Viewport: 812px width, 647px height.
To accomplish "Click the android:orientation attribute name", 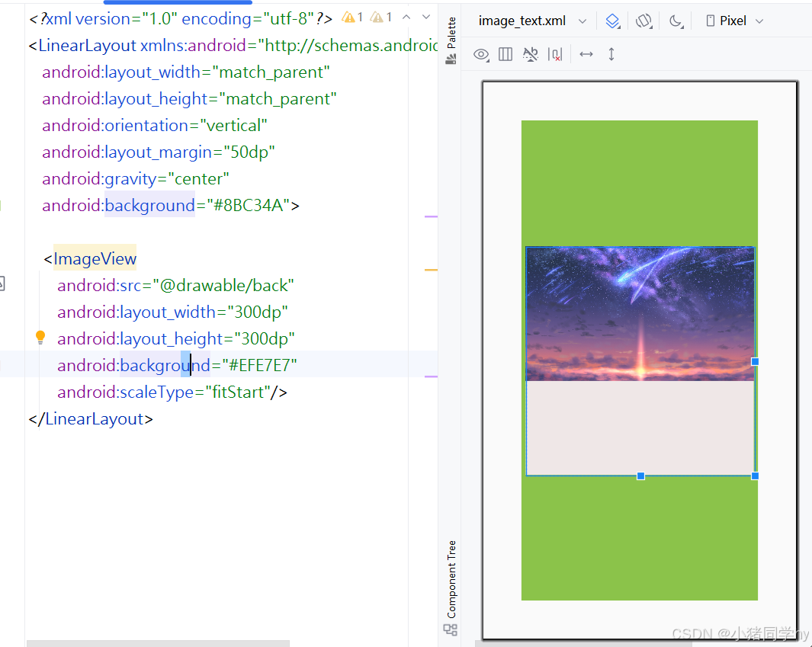I will pyautogui.click(x=115, y=125).
